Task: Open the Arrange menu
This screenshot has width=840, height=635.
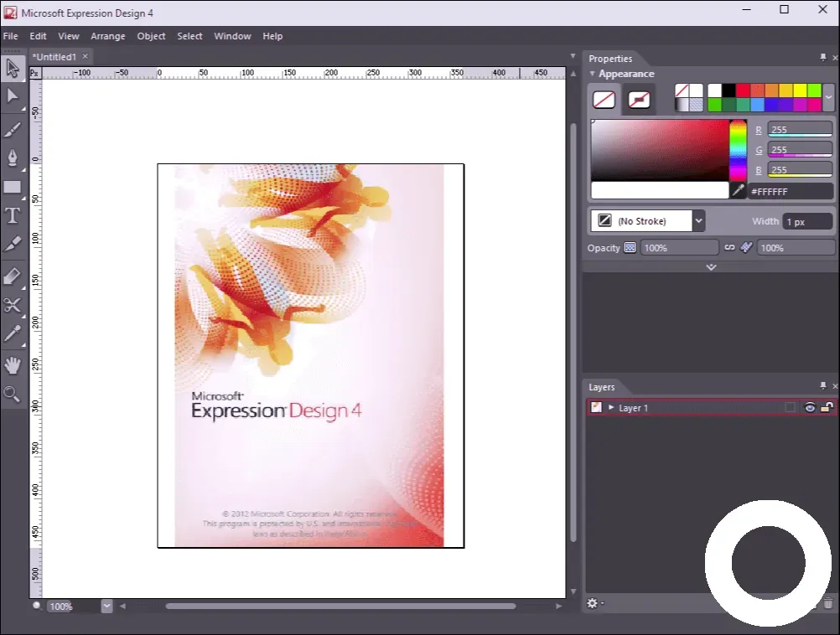Action: click(x=107, y=36)
